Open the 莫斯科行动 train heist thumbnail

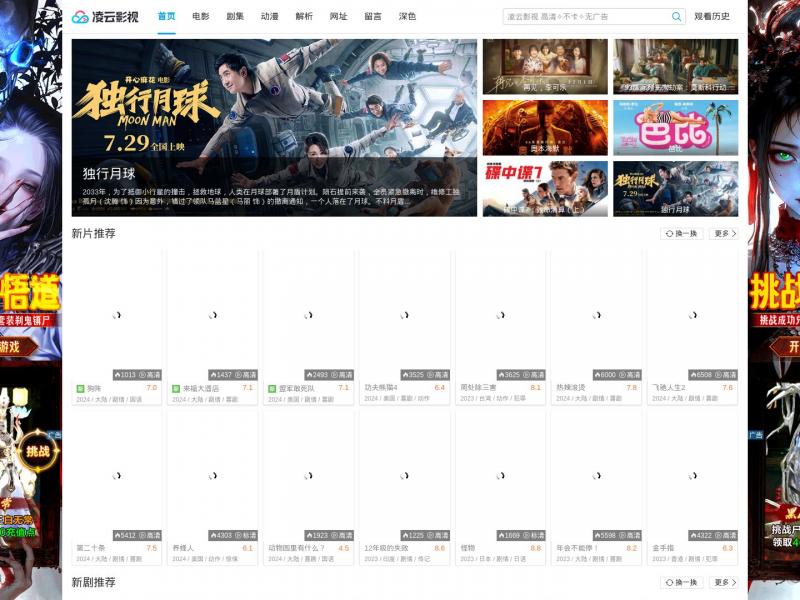pyautogui.click(x=676, y=67)
